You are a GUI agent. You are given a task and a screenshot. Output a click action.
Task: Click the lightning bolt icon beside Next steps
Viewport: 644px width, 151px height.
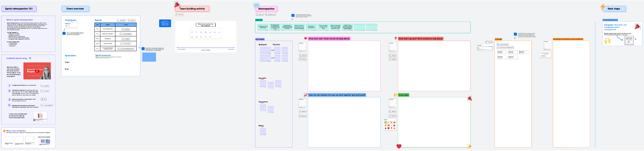603,6
